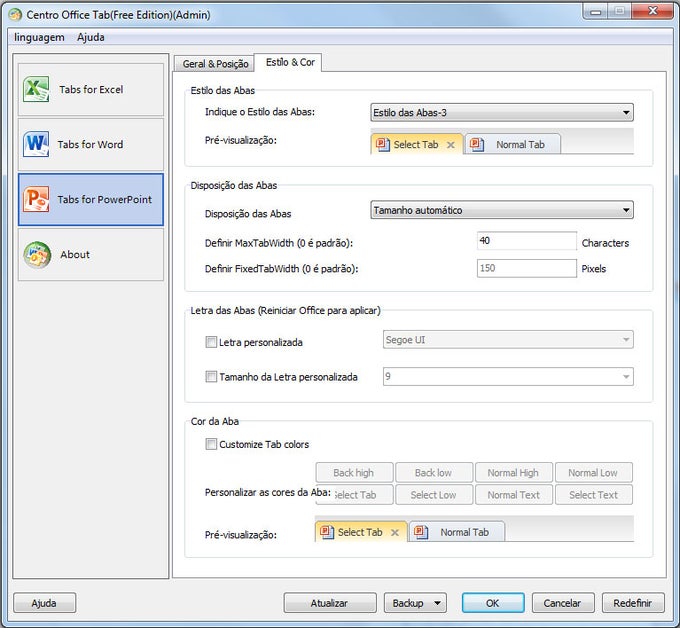
Task: Enable the Letra personalizada checkbox
Action: [211, 342]
